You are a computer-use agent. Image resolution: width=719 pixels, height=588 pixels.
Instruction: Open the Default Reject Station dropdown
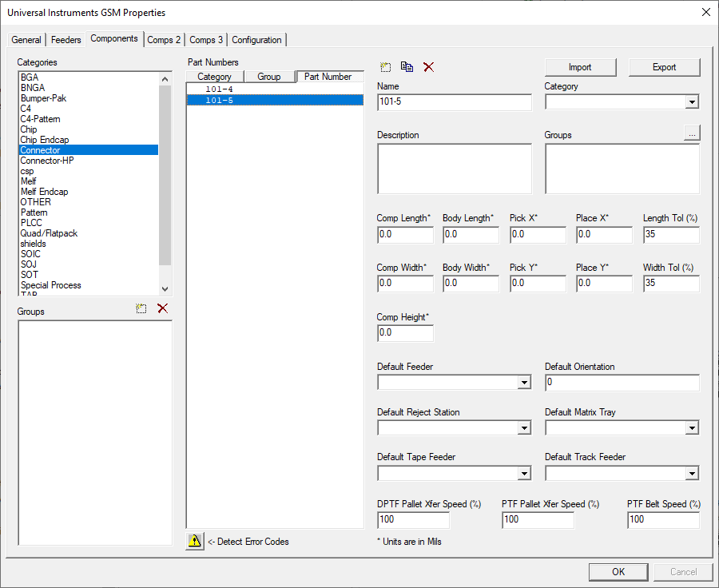[x=525, y=427]
